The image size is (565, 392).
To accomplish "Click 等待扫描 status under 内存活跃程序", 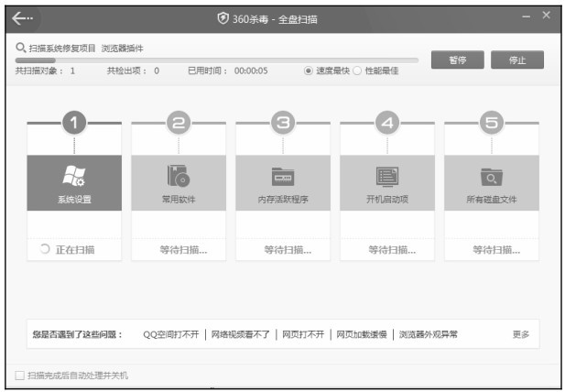I will point(288,250).
